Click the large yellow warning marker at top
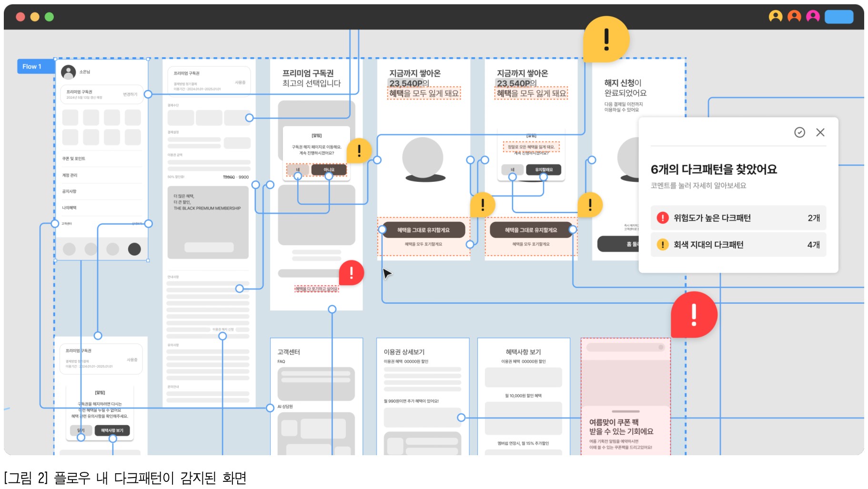Viewport: 868px width, 489px height. pyautogui.click(x=606, y=39)
